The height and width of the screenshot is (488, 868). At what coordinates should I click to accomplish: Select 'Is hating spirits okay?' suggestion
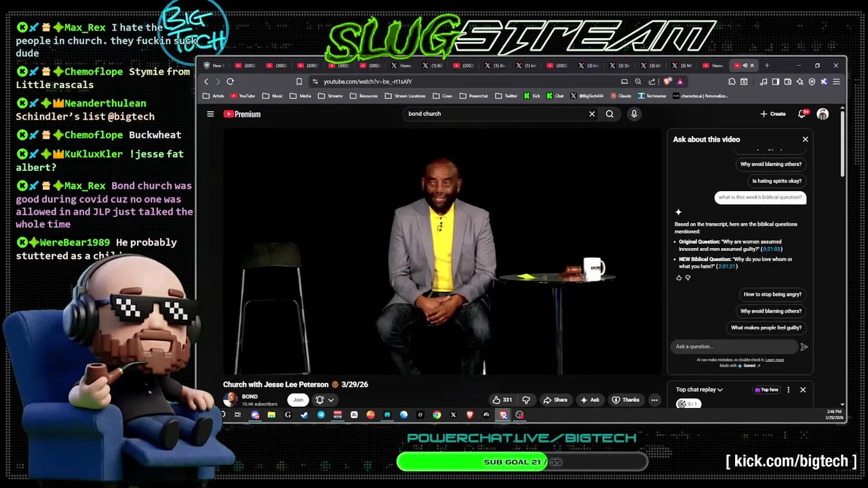click(776, 181)
